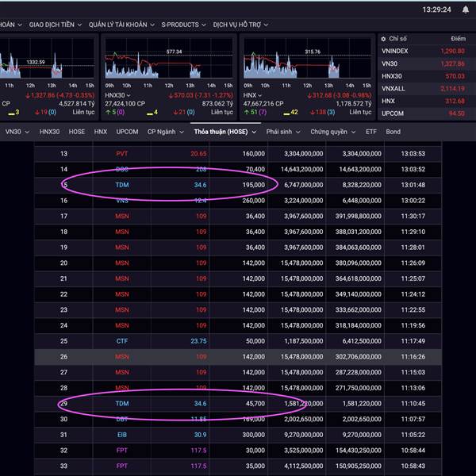Image resolution: width=476 pixels, height=476 pixels.
Task: Click the MSN ticker in row 26
Action: (122, 357)
